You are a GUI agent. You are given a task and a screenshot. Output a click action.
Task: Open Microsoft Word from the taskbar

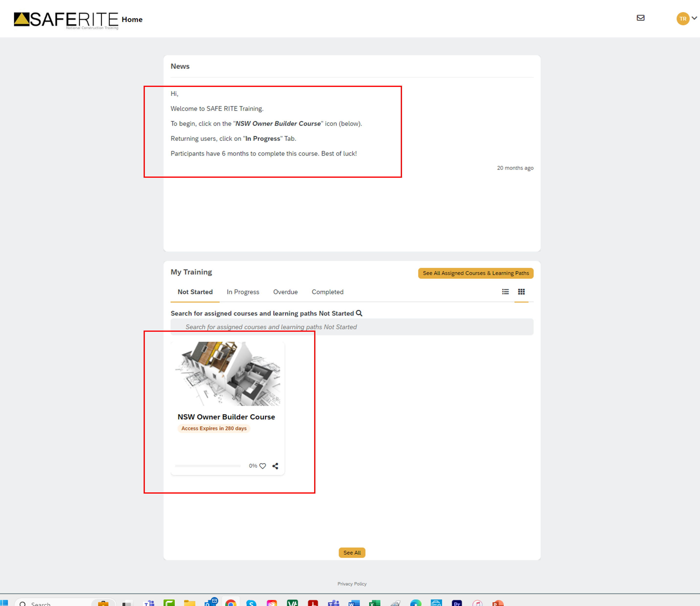click(x=354, y=603)
